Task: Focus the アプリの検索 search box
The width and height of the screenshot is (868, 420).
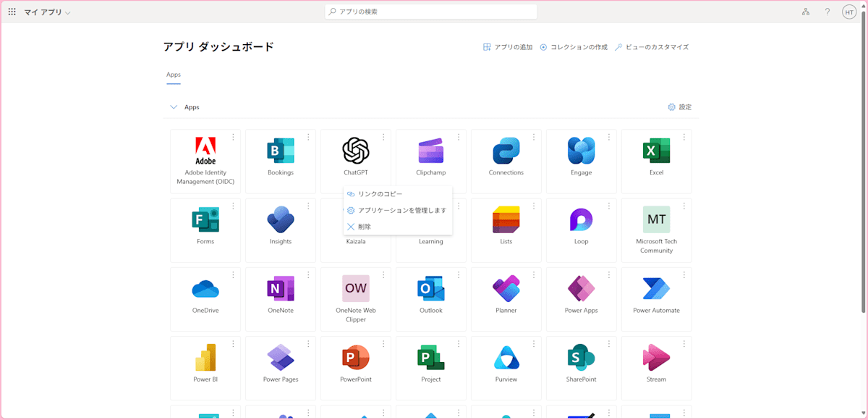Action: click(431, 12)
